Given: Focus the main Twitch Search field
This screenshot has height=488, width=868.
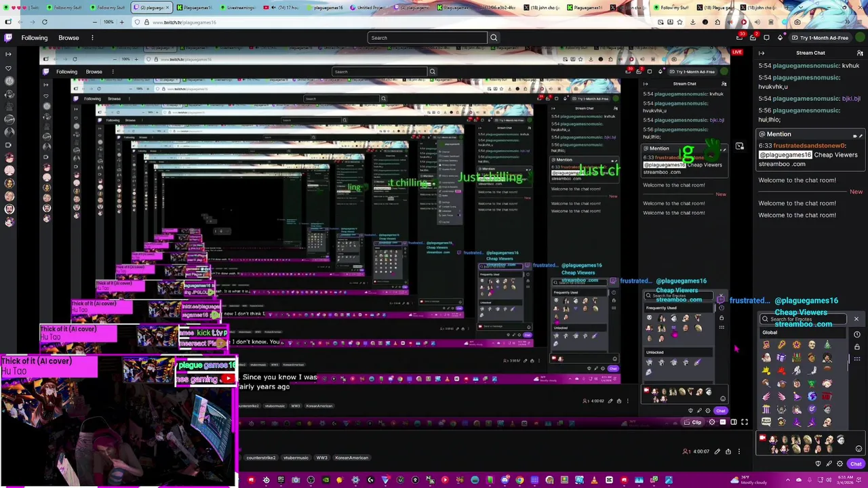Looking at the screenshot, I should pos(427,37).
